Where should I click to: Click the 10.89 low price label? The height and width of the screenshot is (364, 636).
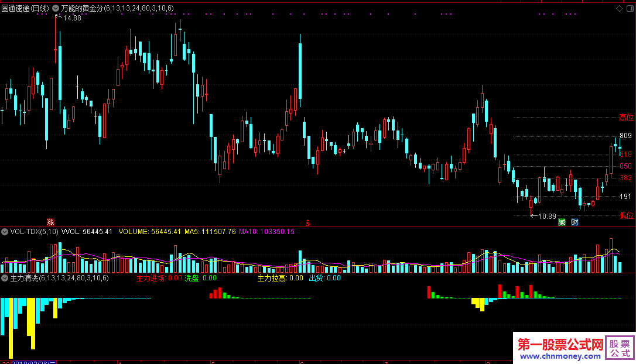pyautogui.click(x=547, y=216)
